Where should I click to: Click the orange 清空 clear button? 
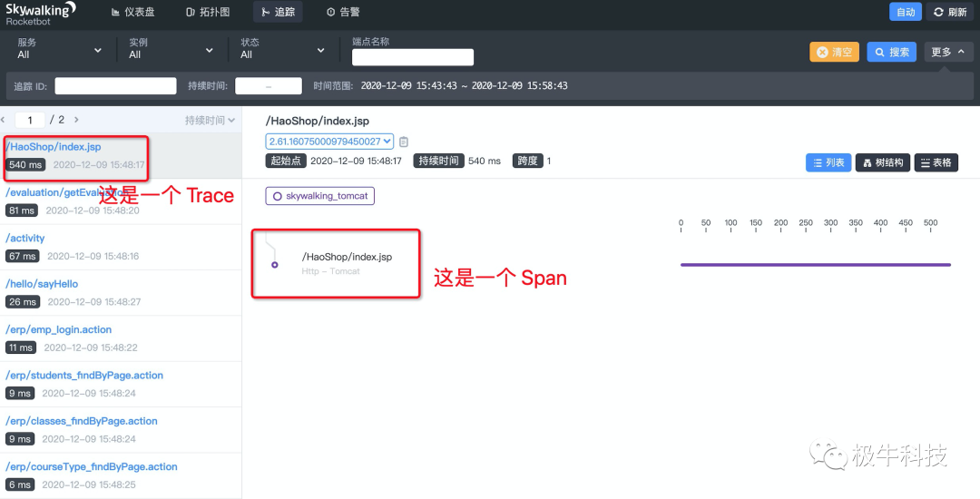[x=835, y=52]
